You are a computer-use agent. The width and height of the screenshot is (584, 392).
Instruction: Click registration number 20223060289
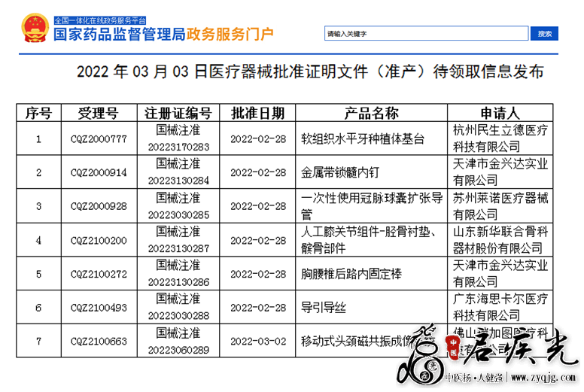pos(178,350)
